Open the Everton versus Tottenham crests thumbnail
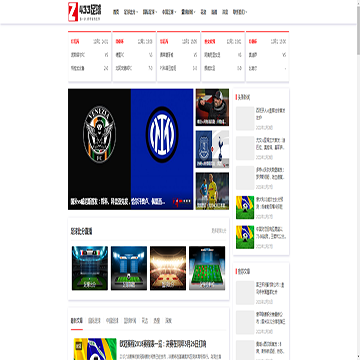The height and width of the screenshot is (360, 360). coord(212,149)
